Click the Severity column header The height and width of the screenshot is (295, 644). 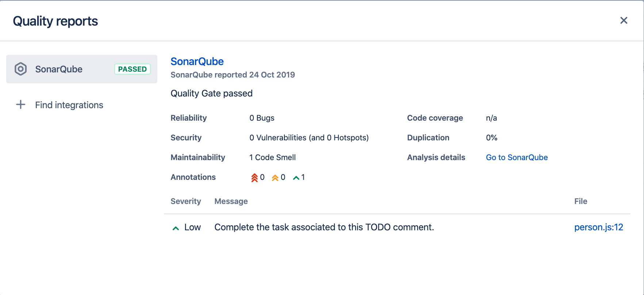tap(186, 201)
